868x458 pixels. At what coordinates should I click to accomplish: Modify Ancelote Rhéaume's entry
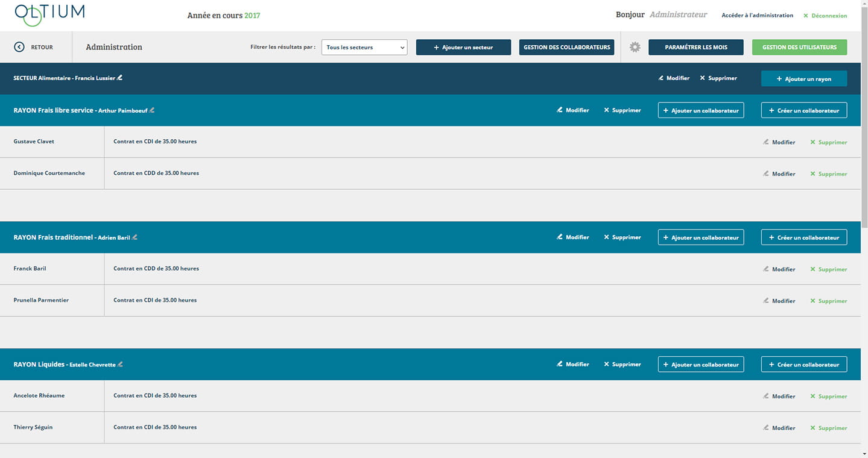(x=779, y=397)
